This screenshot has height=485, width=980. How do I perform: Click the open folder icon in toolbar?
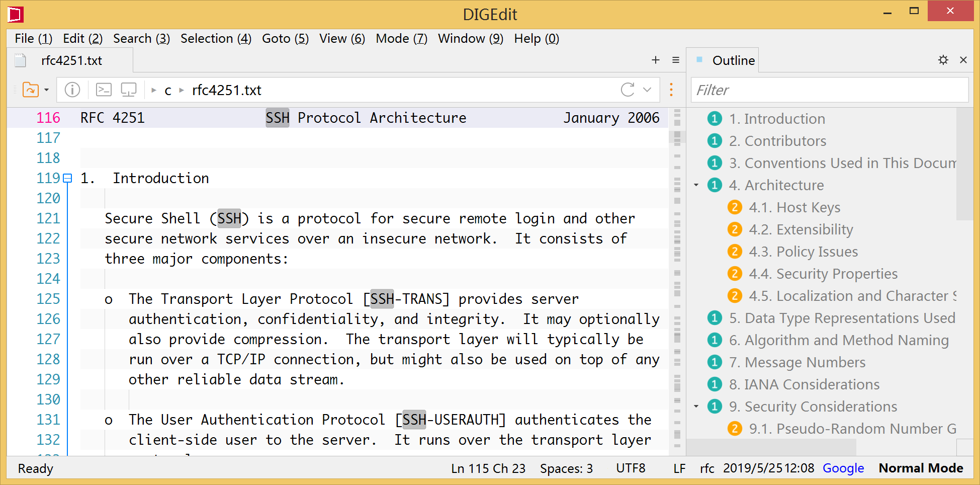pos(30,90)
